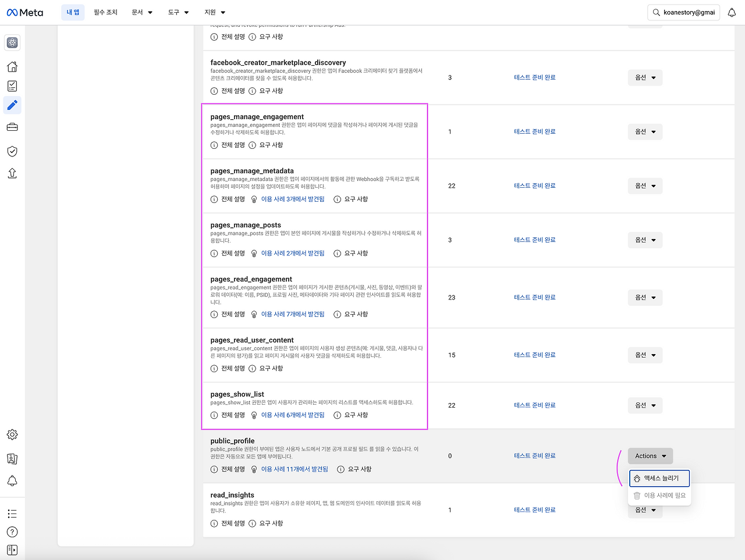745x560 pixels.
Task: Open 옵션 for pages_manage_metadata
Action: coord(645,186)
